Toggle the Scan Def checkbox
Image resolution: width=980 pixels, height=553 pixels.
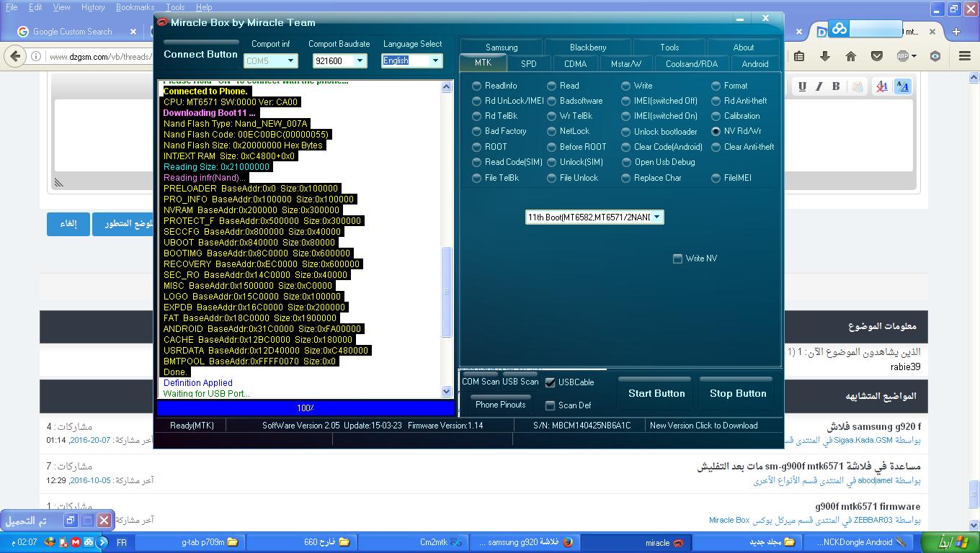(x=551, y=405)
